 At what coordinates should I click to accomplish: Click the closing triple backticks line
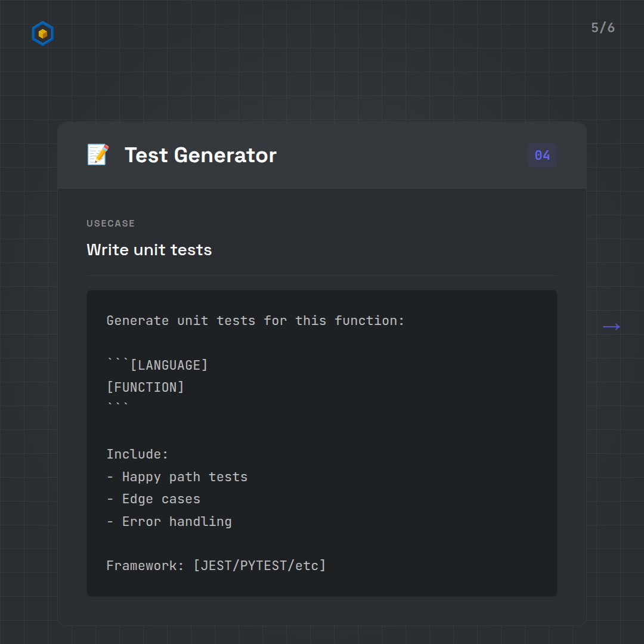click(117, 407)
